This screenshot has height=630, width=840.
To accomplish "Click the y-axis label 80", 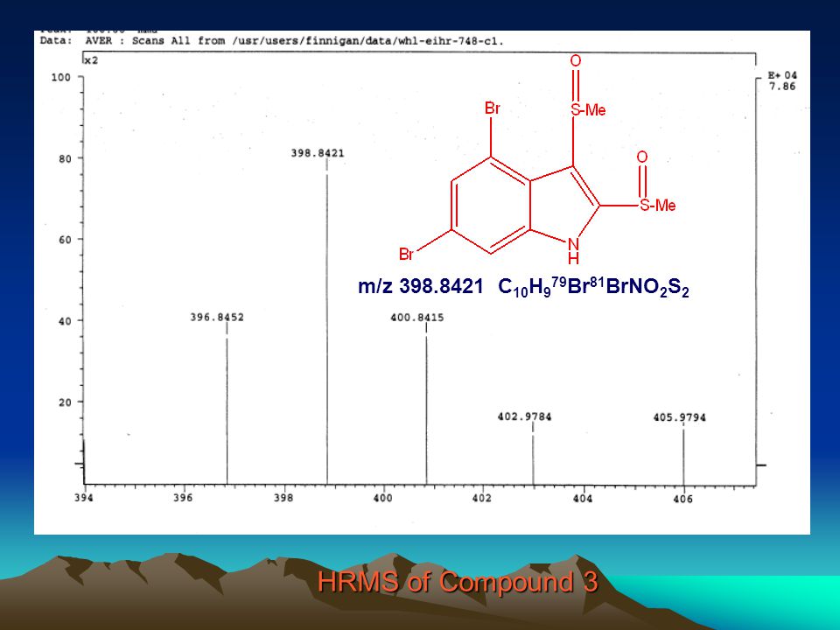I will coord(65,159).
